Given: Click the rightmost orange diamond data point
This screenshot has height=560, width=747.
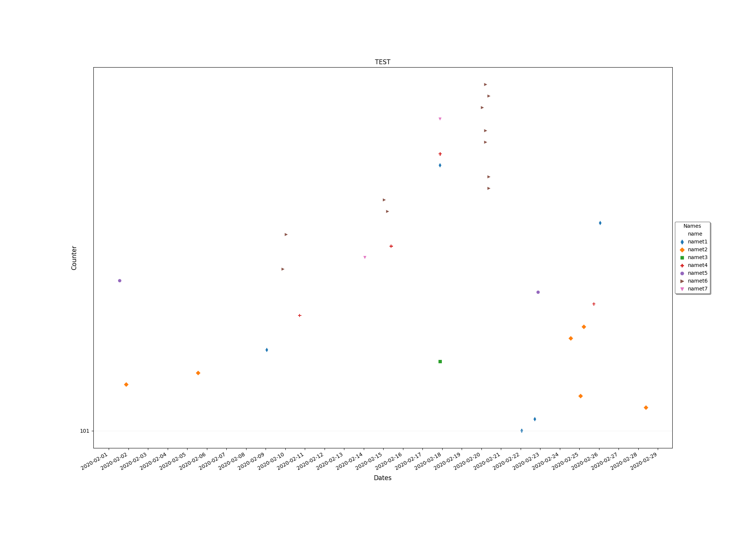Looking at the screenshot, I should pyautogui.click(x=646, y=408).
